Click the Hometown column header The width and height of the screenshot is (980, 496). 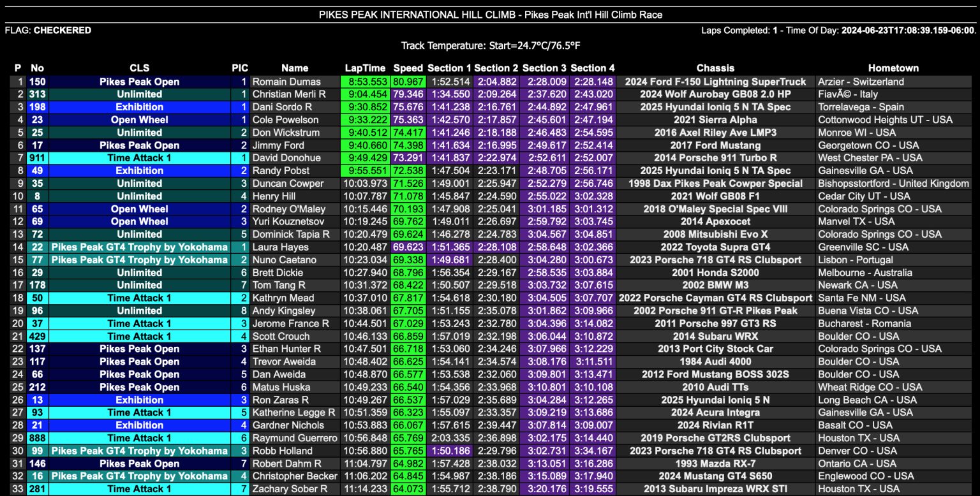tap(893, 68)
